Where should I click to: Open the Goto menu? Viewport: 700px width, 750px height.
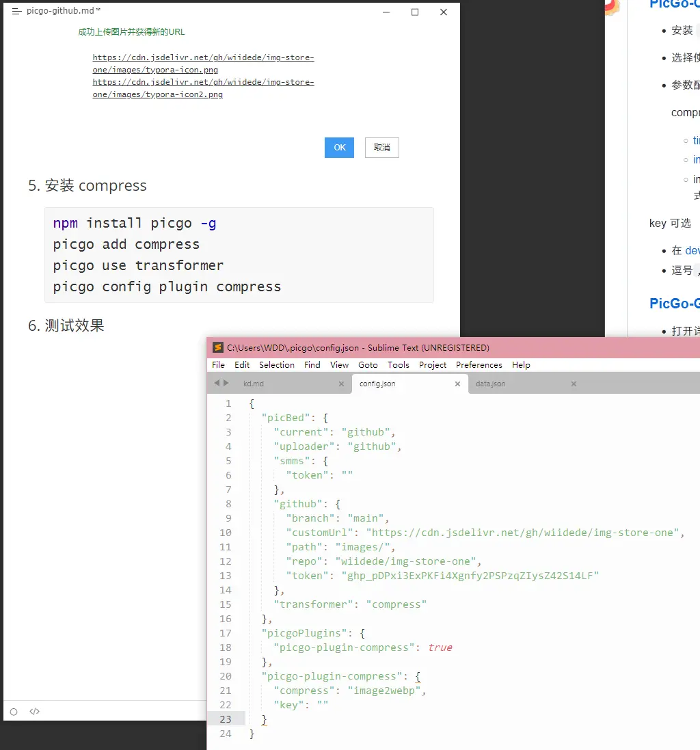tap(368, 364)
